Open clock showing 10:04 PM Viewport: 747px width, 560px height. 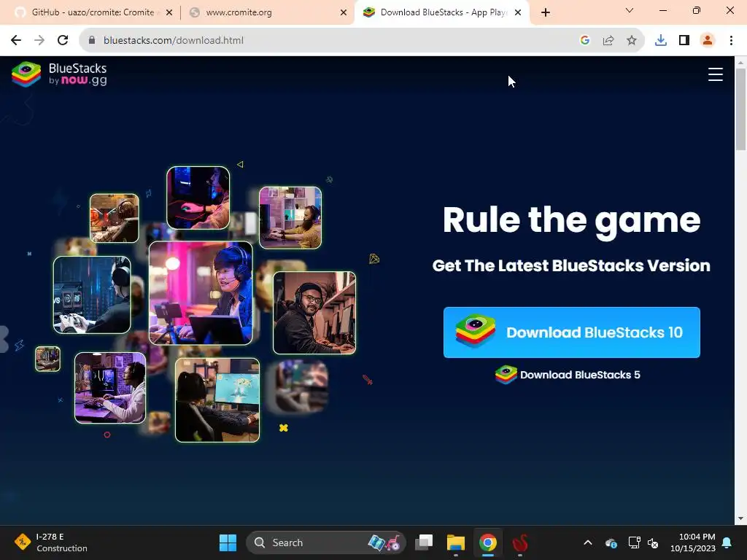[x=693, y=542]
